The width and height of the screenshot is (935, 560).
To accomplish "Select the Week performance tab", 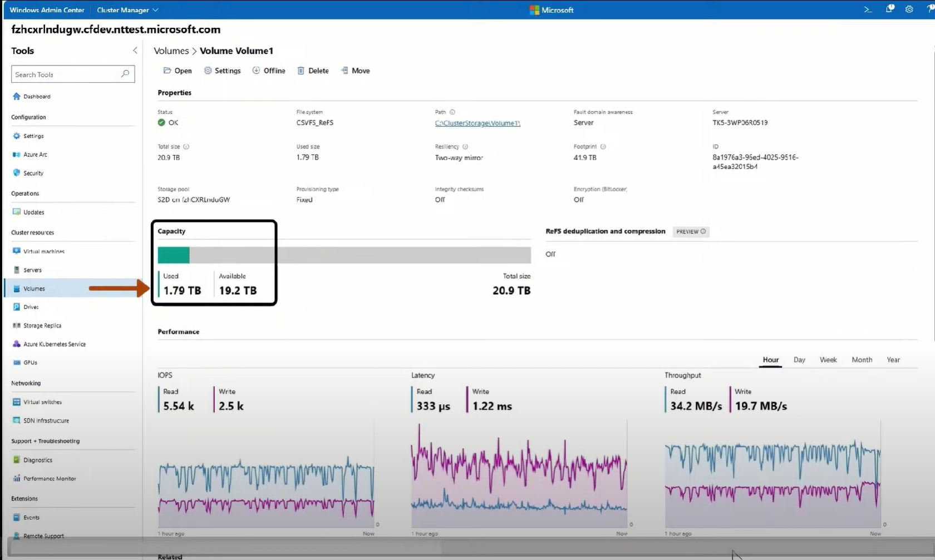I will [828, 360].
